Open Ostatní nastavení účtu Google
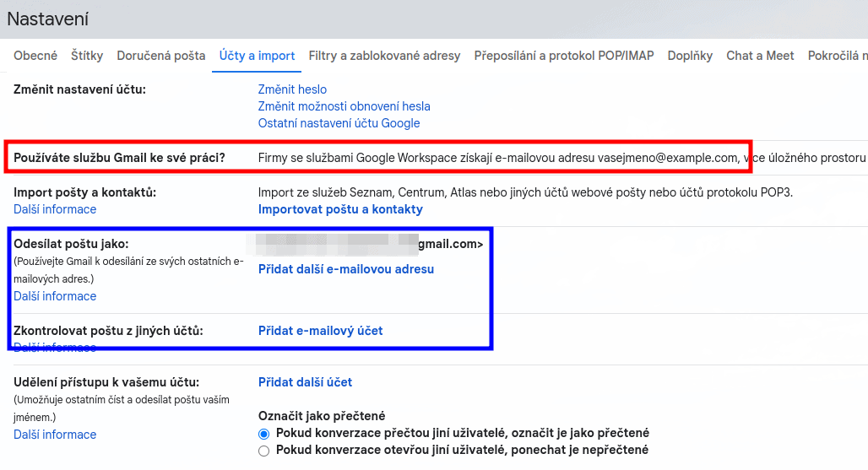 click(x=339, y=123)
